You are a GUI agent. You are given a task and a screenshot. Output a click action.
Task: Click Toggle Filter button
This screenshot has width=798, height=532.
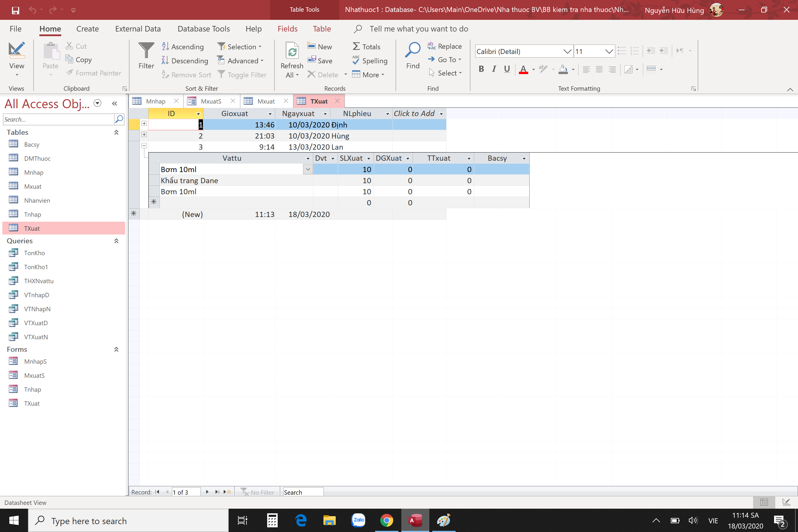242,75
